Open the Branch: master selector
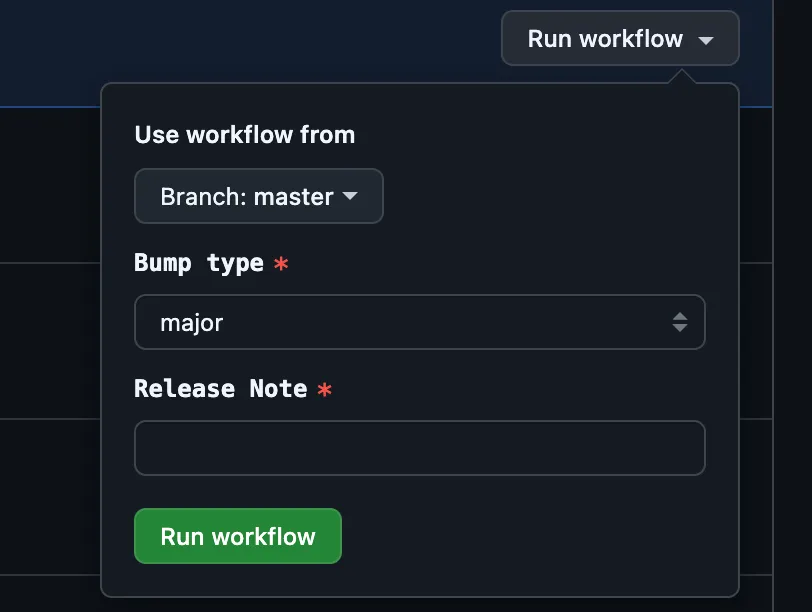The height and width of the screenshot is (612, 812). [258, 196]
